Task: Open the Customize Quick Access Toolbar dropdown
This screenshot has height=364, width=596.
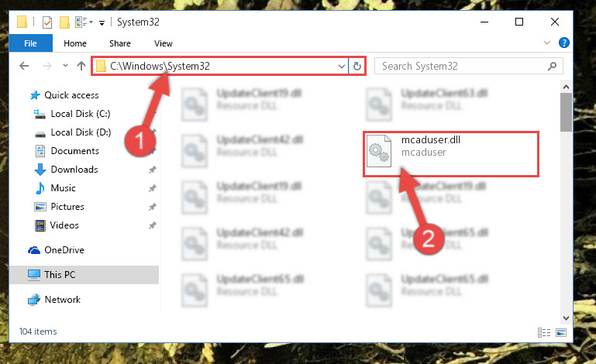Action: [x=102, y=23]
